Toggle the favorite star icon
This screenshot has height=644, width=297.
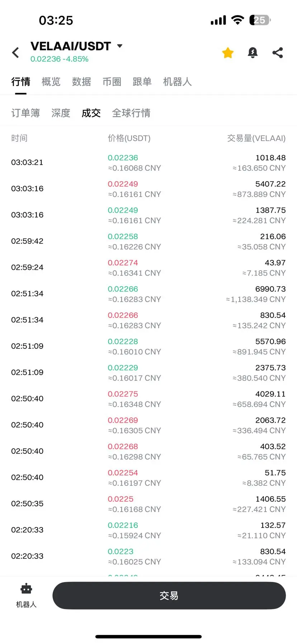click(x=228, y=53)
